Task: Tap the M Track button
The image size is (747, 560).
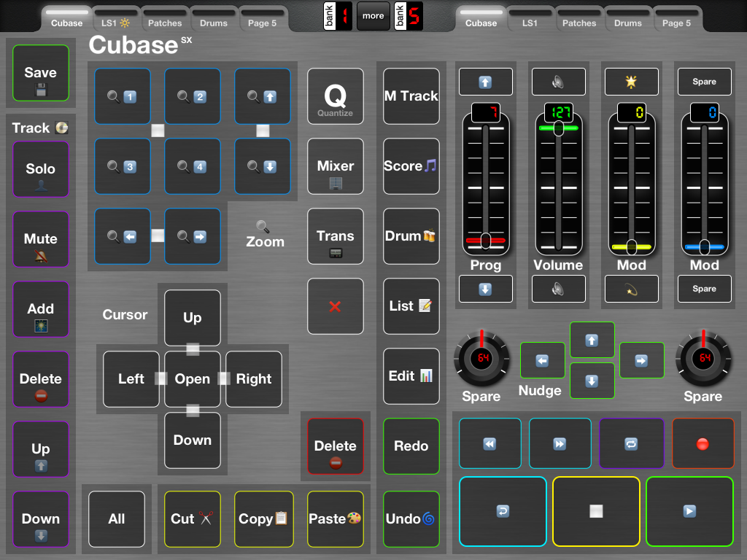Action: [411, 96]
